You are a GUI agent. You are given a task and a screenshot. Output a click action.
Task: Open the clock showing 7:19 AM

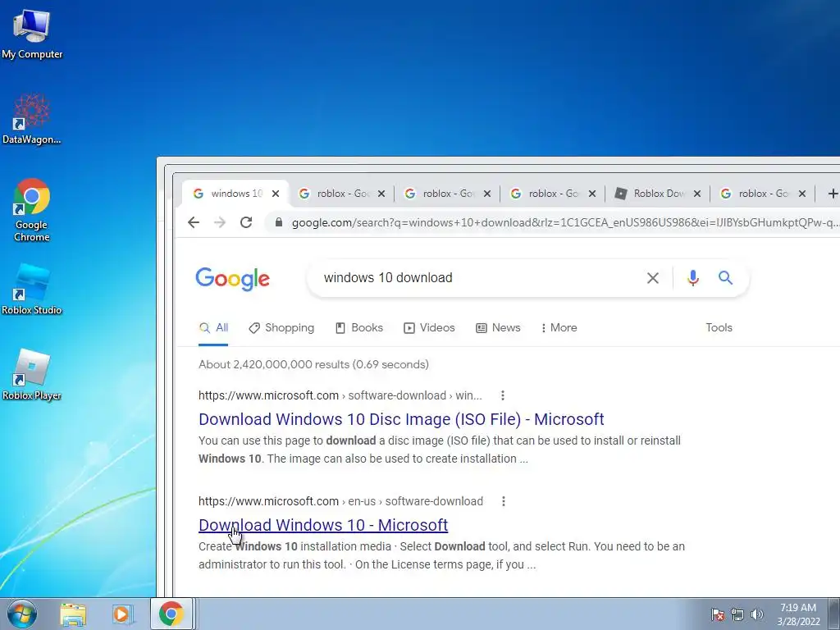[x=798, y=614]
